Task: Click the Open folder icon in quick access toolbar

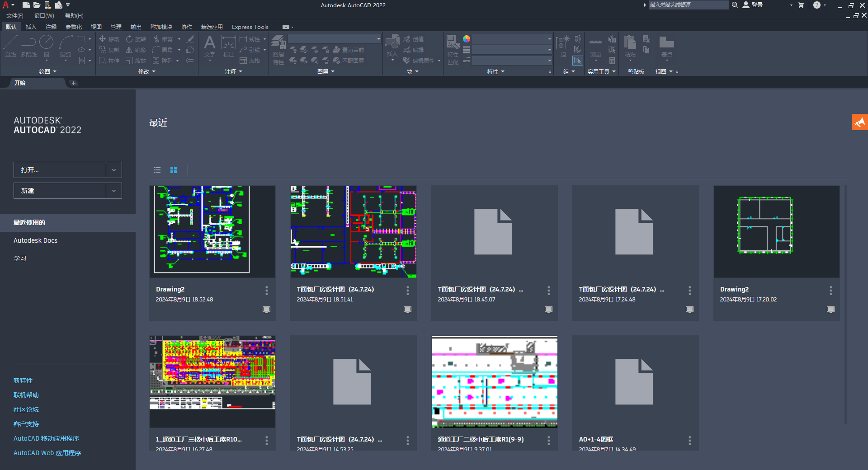Action: 37,5
